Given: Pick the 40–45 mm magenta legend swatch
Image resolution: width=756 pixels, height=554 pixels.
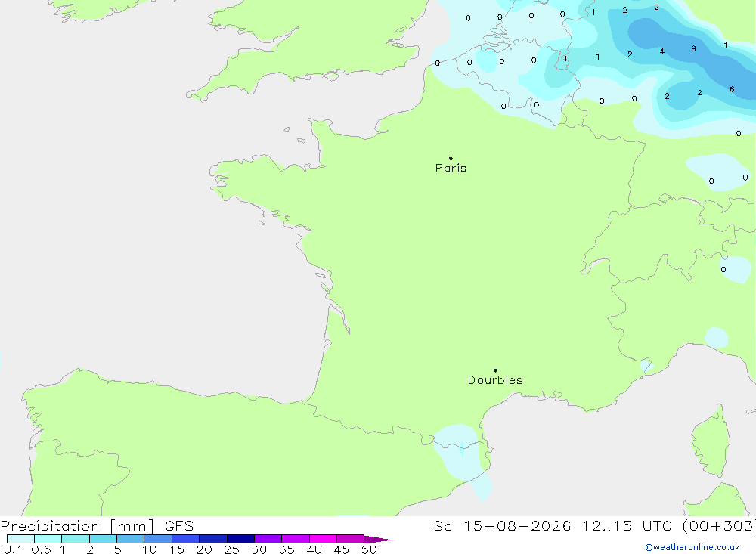Looking at the screenshot, I should [323, 539].
